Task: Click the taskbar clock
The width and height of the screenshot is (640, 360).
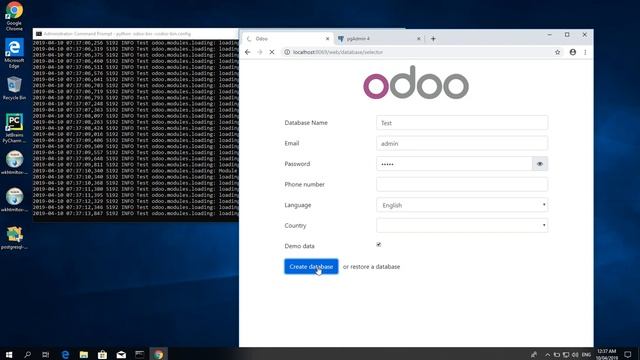Action: click(607, 354)
